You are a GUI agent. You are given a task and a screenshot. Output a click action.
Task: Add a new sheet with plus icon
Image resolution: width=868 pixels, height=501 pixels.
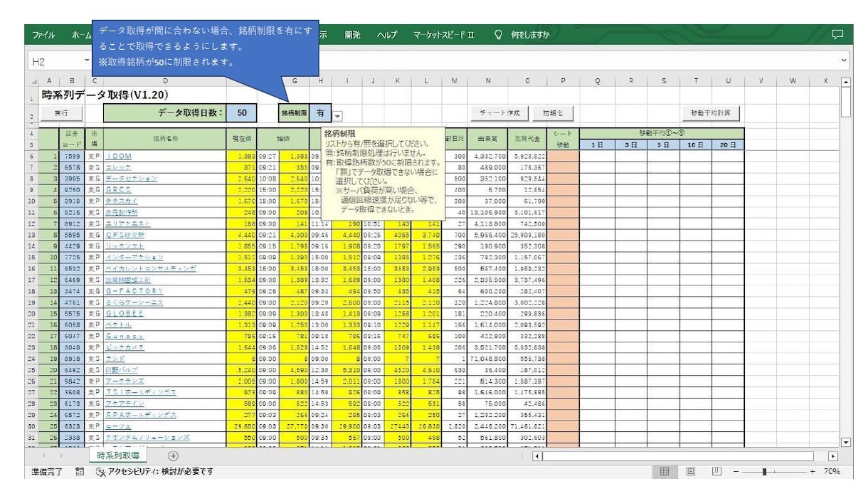pos(171,455)
